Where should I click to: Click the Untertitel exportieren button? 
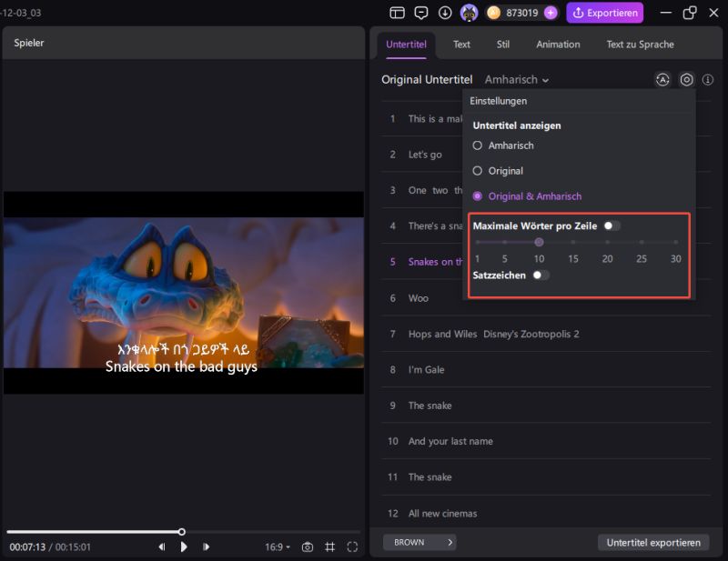[653, 543]
